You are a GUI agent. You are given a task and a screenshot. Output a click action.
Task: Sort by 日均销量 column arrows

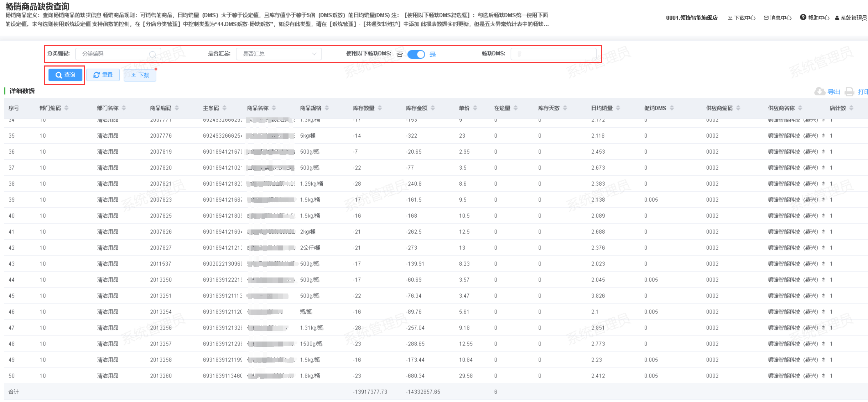618,108
